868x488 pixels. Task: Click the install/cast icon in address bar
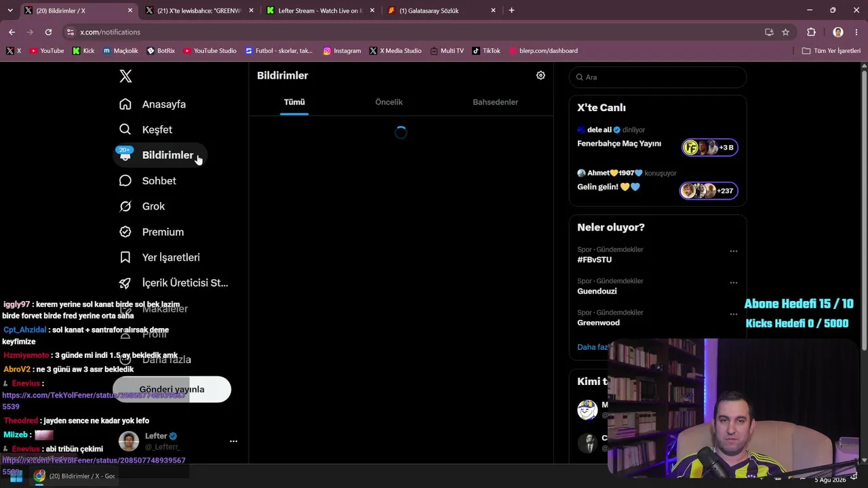click(769, 32)
